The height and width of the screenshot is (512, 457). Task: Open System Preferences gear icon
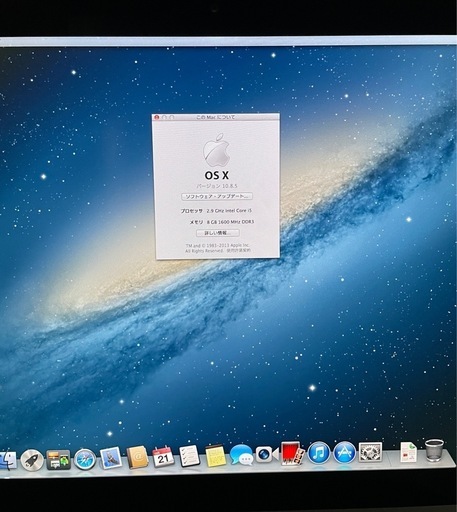(370, 452)
